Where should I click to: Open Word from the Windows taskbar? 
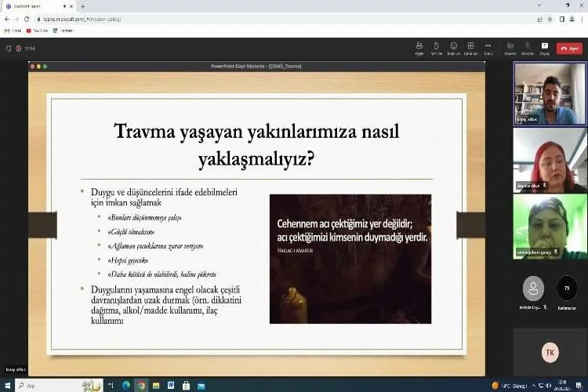point(172,386)
